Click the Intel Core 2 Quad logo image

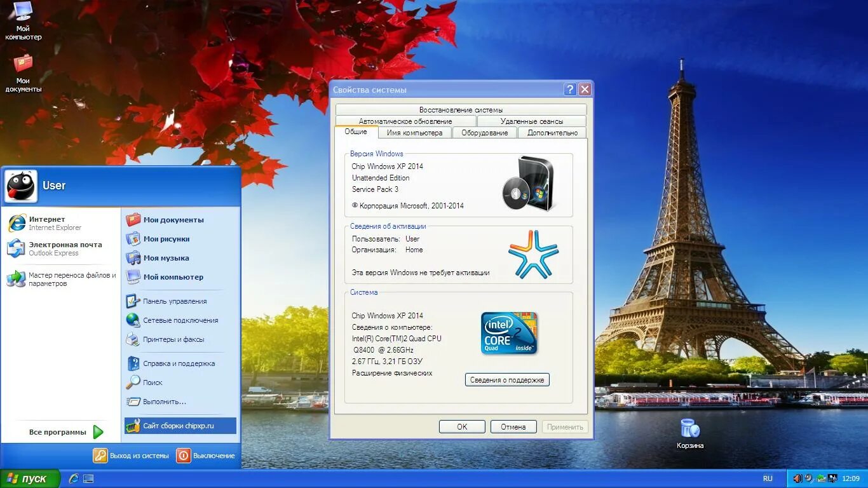point(509,333)
